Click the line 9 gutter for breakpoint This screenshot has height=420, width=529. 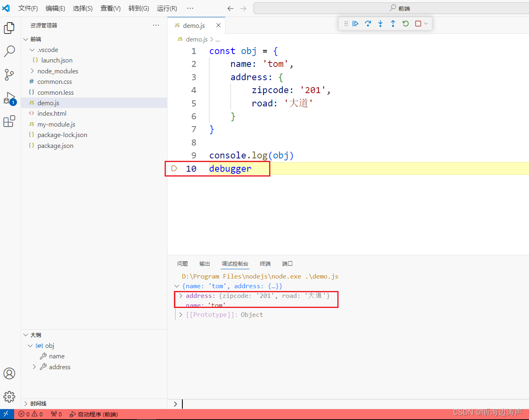point(174,156)
